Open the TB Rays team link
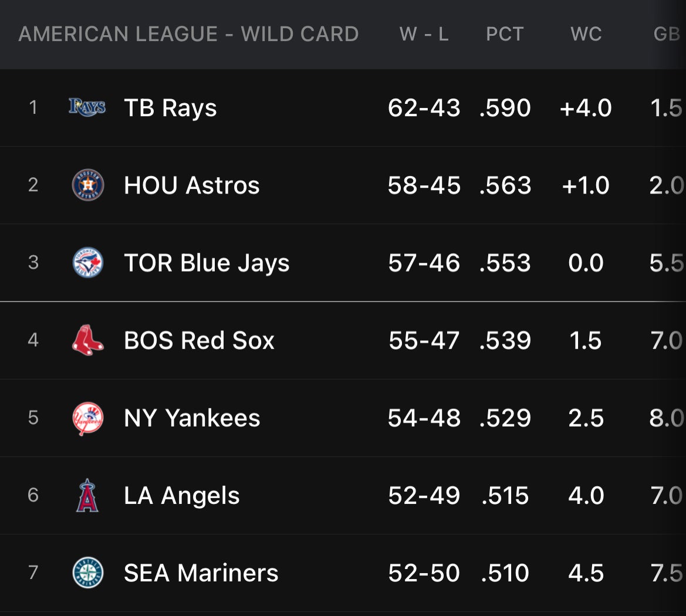Viewport: 686px width, 616px height. pyautogui.click(x=170, y=108)
